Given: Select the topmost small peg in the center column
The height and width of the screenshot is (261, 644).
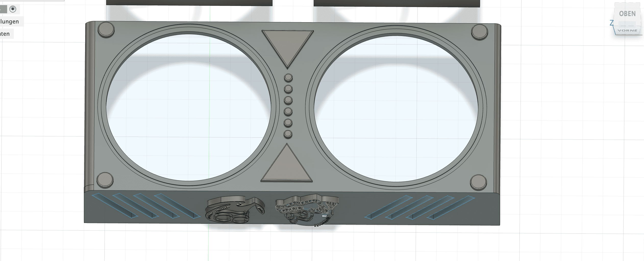Looking at the screenshot, I should 288,78.
